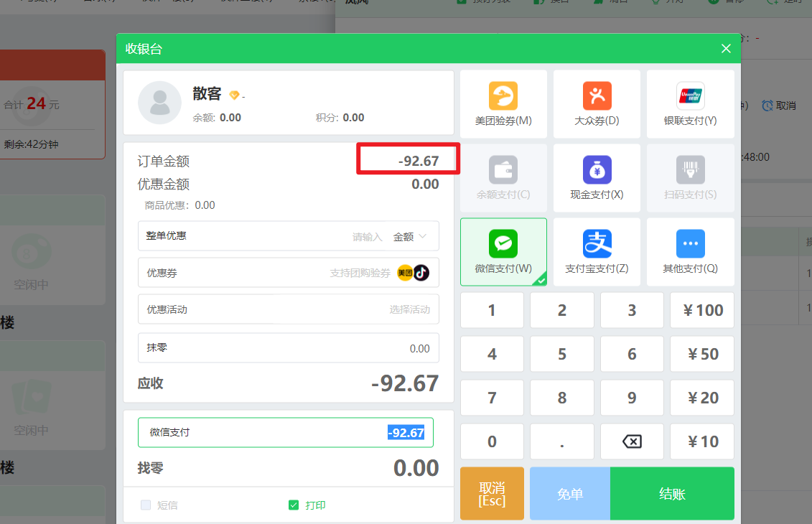The width and height of the screenshot is (812, 524).
Task: Choose 现金支付 cash payment
Action: [x=597, y=177]
